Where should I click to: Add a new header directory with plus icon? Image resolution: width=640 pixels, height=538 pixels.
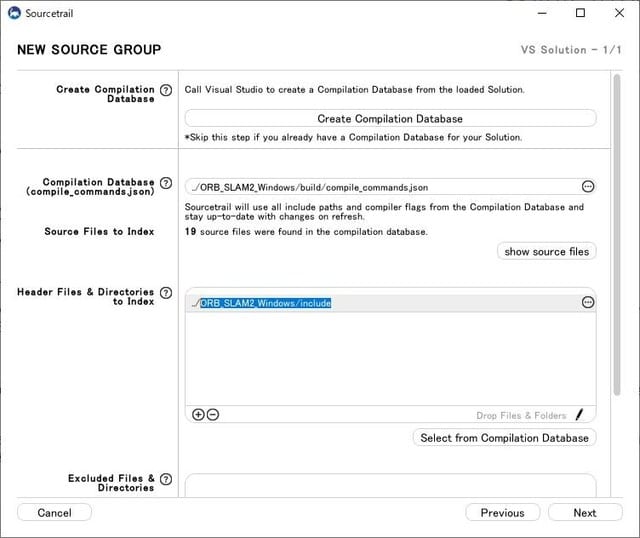pyautogui.click(x=197, y=415)
